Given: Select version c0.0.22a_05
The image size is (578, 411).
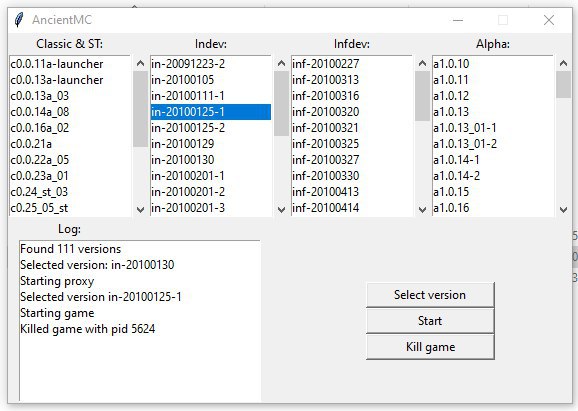Looking at the screenshot, I should pyautogui.click(x=70, y=160).
